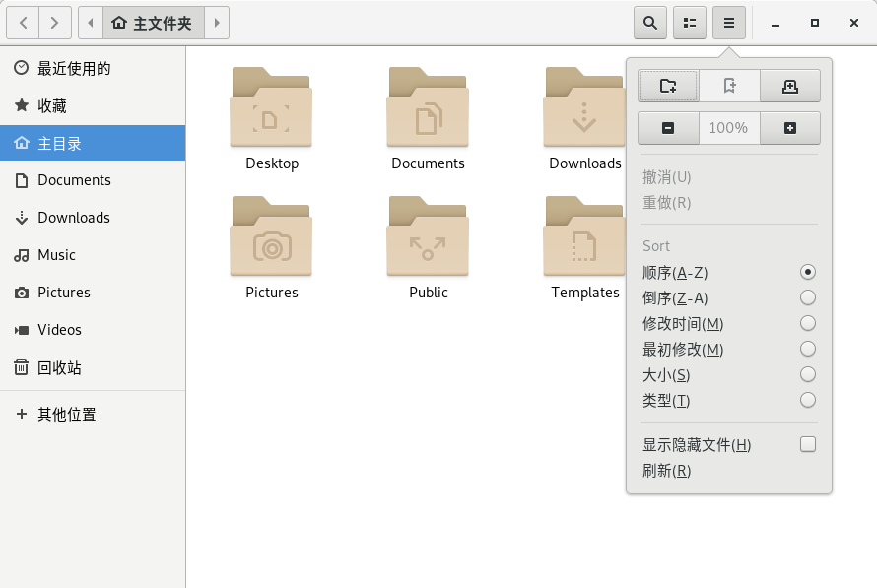
Task: Choose the 大小(S) sort radio button
Action: [x=808, y=374]
